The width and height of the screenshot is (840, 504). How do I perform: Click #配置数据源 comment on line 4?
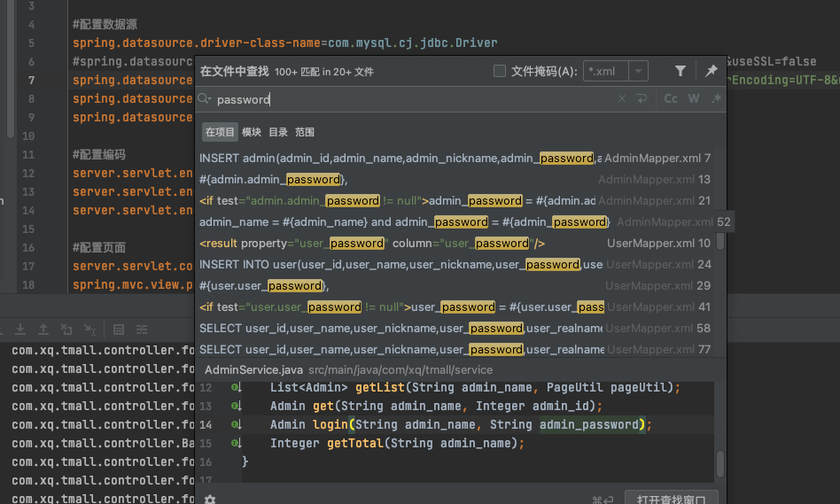pos(105,24)
